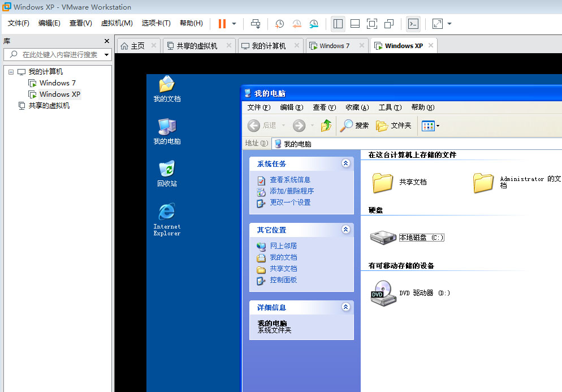Collapse the 系统任务 panel

345,163
